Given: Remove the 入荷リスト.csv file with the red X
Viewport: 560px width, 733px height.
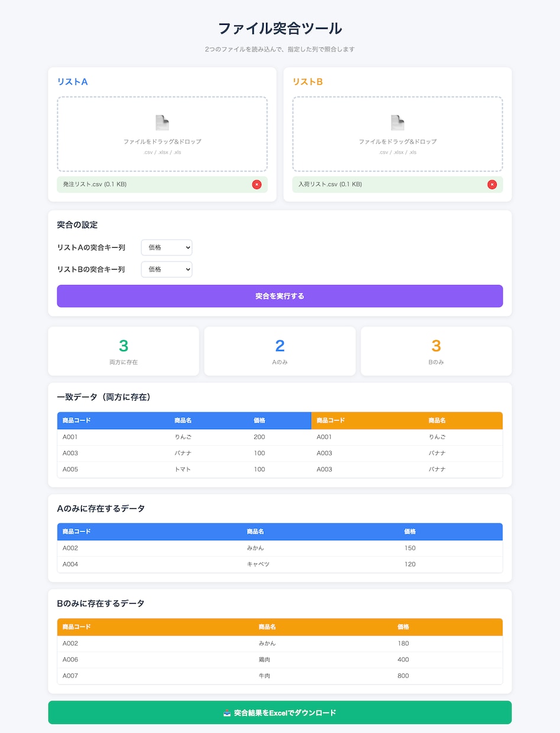Looking at the screenshot, I should coord(492,184).
